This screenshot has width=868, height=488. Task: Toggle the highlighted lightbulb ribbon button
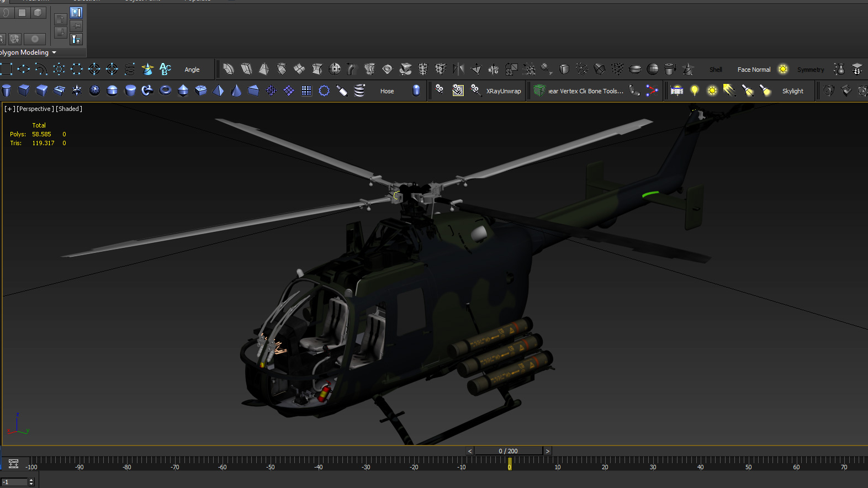click(x=76, y=13)
